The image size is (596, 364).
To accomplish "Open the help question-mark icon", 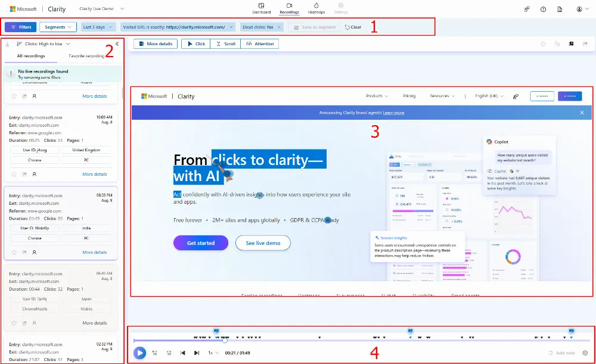I will (x=543, y=9).
